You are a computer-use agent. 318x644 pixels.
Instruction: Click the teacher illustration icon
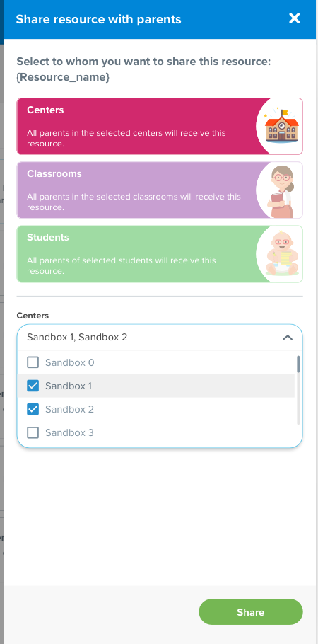pyautogui.click(x=282, y=191)
